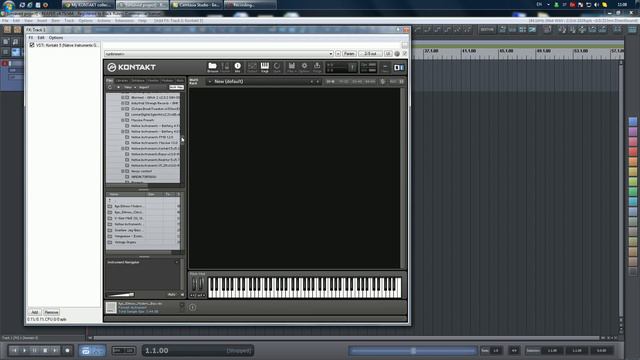640x360 pixels.
Task: Select next multi with right arrow
Action: coord(318,82)
